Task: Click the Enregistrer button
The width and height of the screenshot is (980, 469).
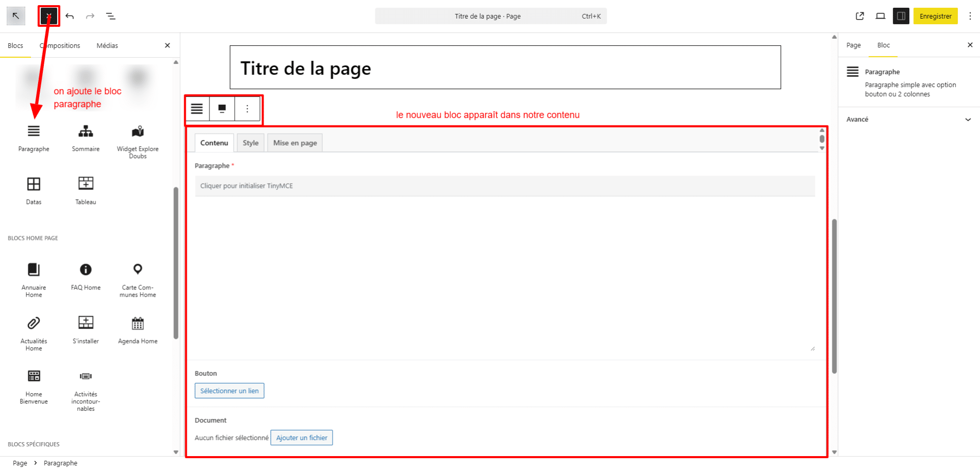Action: [935, 16]
